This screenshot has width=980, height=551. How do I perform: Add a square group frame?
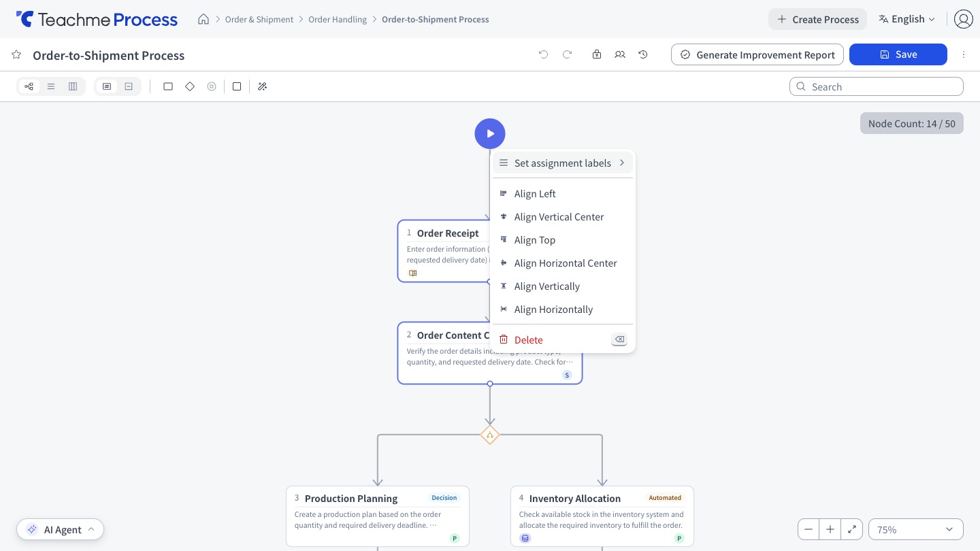(237, 86)
